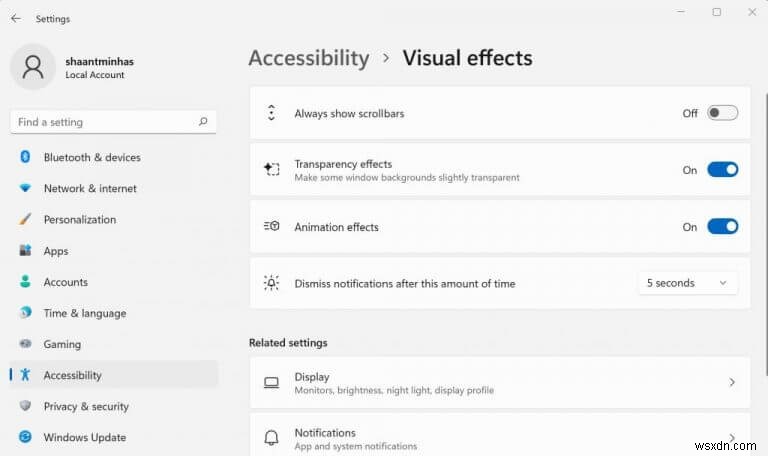Click the Bluetooth & devices icon
This screenshot has width=768, height=456.
[25, 157]
